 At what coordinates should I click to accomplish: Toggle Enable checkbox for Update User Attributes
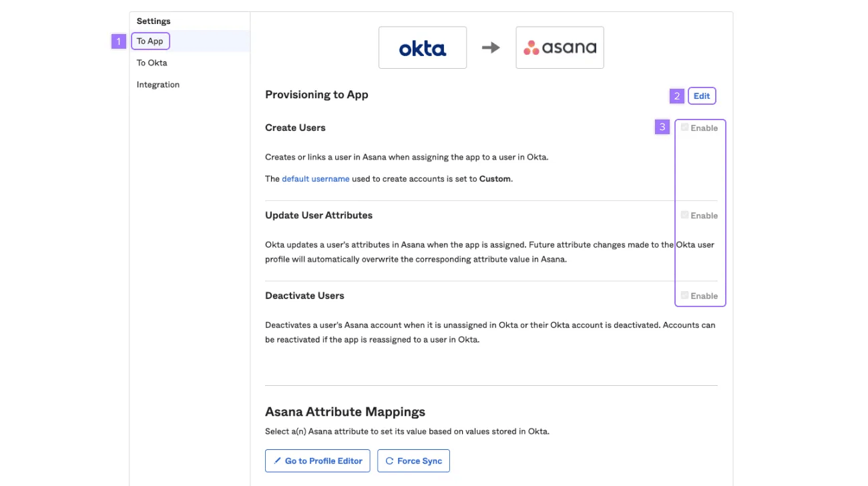(x=684, y=215)
